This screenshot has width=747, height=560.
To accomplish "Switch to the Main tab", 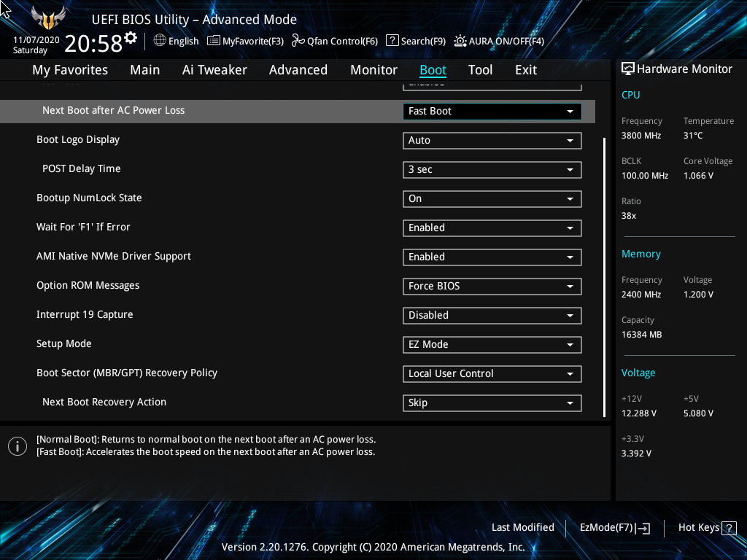I will [145, 70].
